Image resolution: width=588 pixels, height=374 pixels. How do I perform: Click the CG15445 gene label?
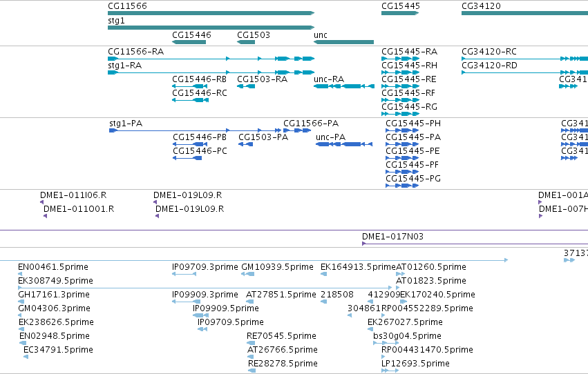click(401, 6)
